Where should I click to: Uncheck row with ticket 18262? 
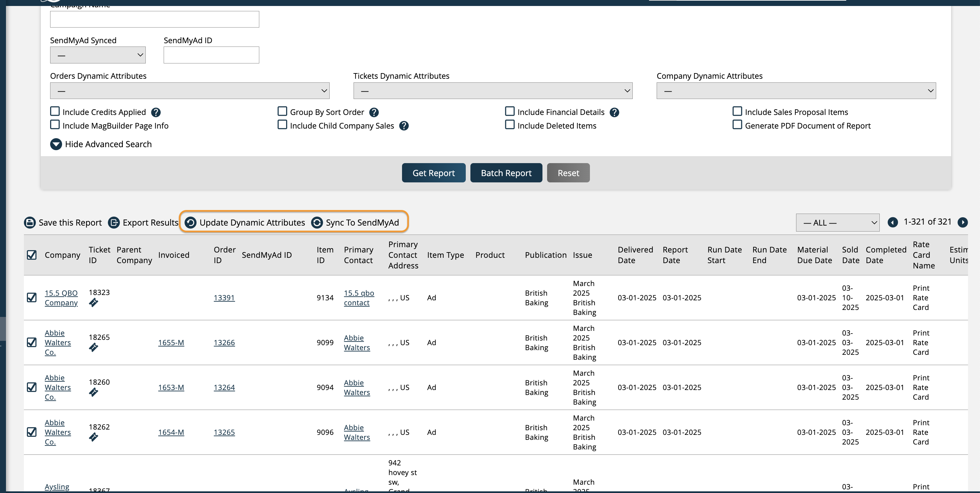click(x=32, y=433)
